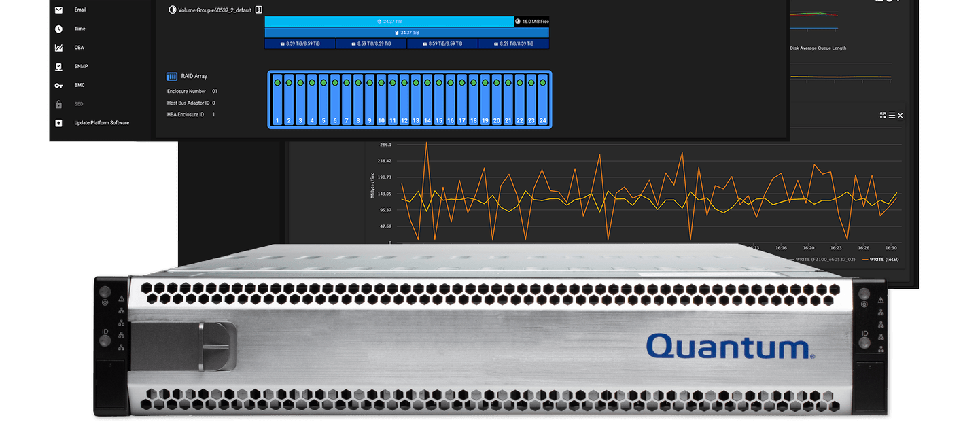The image size is (980, 439).
Task: Select drive slot 23 in RAID array
Action: (x=531, y=101)
